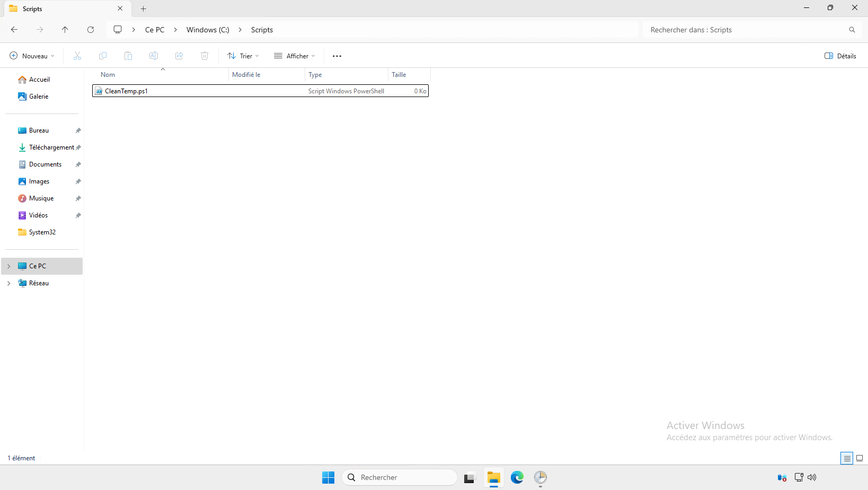Screen dimensions: 868x490
Task: Go up one folder level with arrow
Action: coord(65,30)
